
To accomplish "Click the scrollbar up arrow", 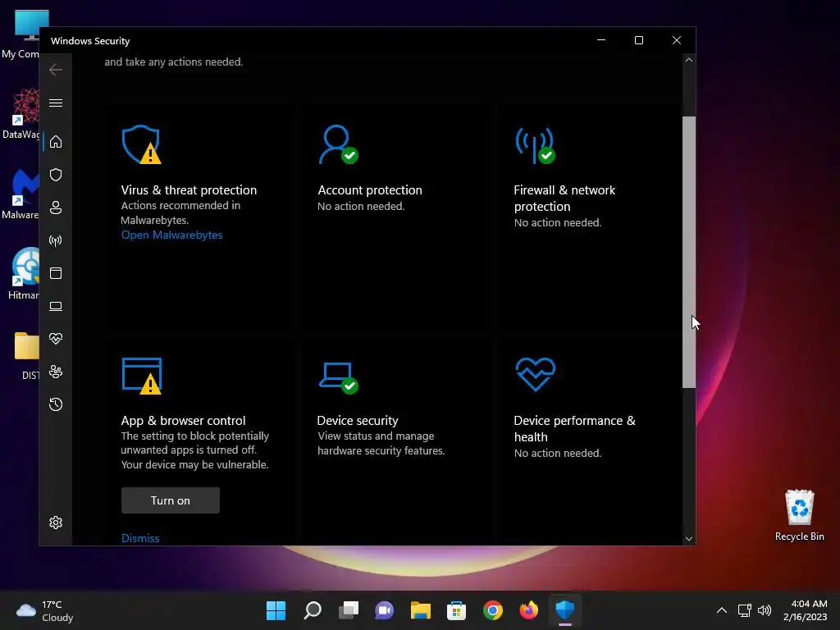I will coord(689,60).
